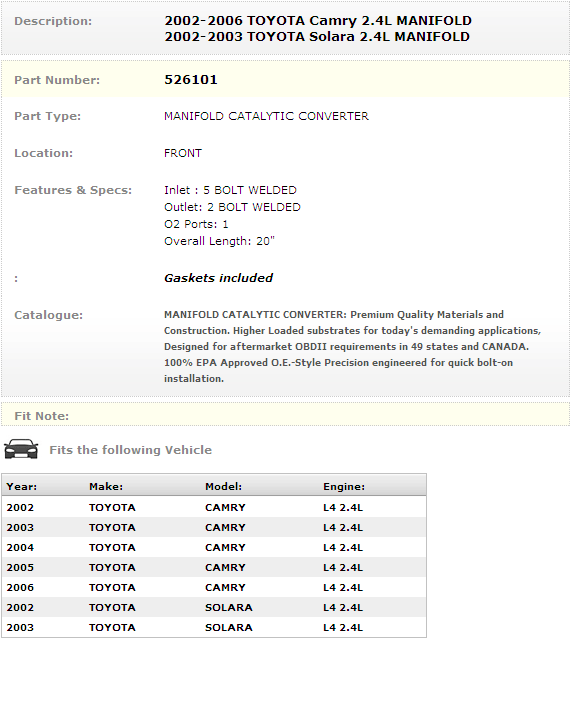Select the 2005 Toyota Camry row
The width and height of the screenshot is (570, 707).
click(214, 567)
